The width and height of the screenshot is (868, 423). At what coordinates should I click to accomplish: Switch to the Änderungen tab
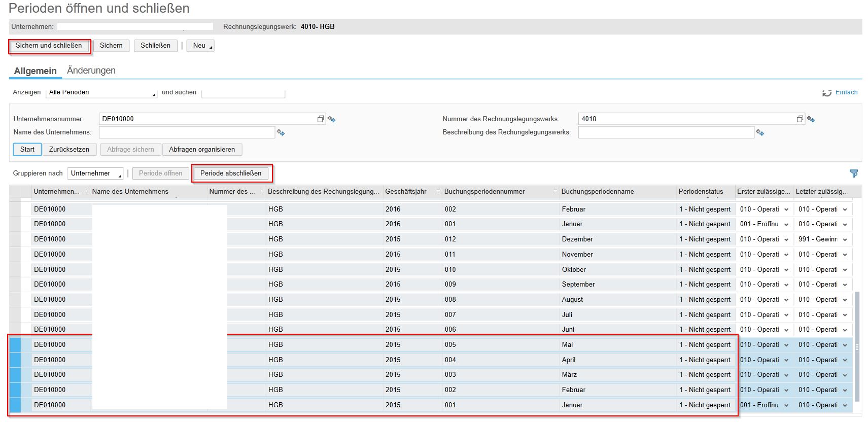tap(91, 70)
